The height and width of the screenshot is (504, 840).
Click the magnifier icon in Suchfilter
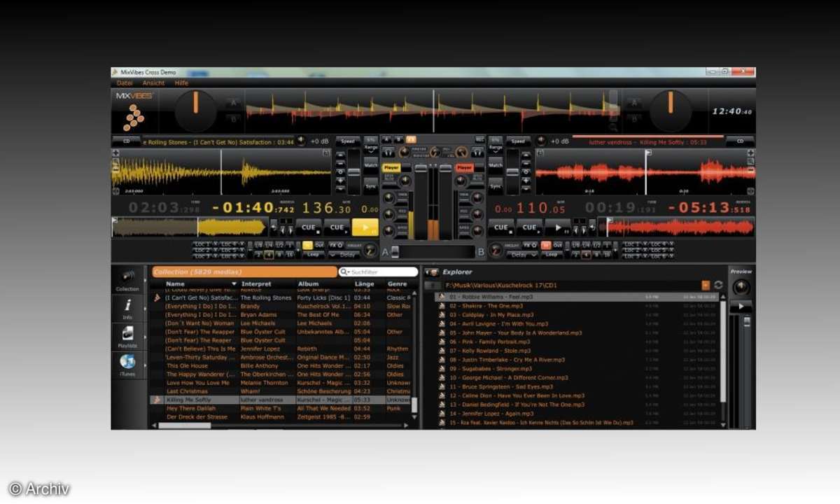coord(343,272)
